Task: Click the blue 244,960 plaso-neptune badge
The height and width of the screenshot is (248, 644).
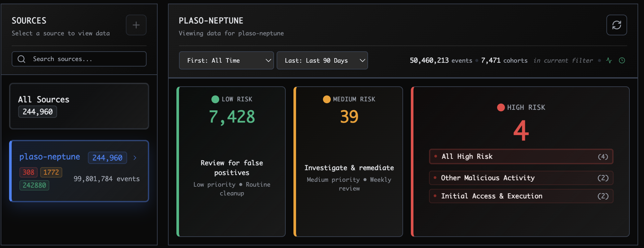Action: (x=107, y=158)
